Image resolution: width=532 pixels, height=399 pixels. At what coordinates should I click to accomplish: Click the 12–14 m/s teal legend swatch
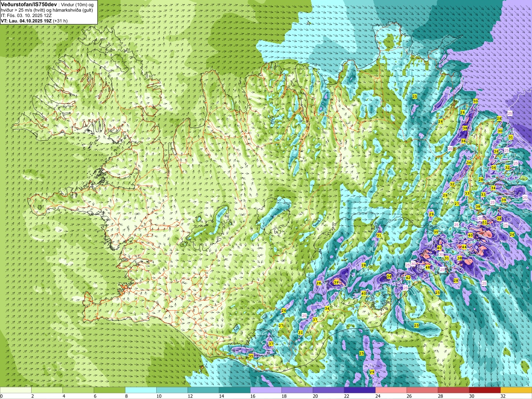203,390
